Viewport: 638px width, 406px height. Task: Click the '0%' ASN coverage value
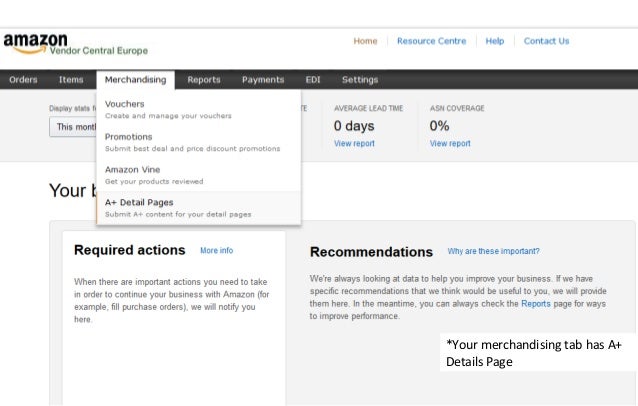tap(439, 126)
